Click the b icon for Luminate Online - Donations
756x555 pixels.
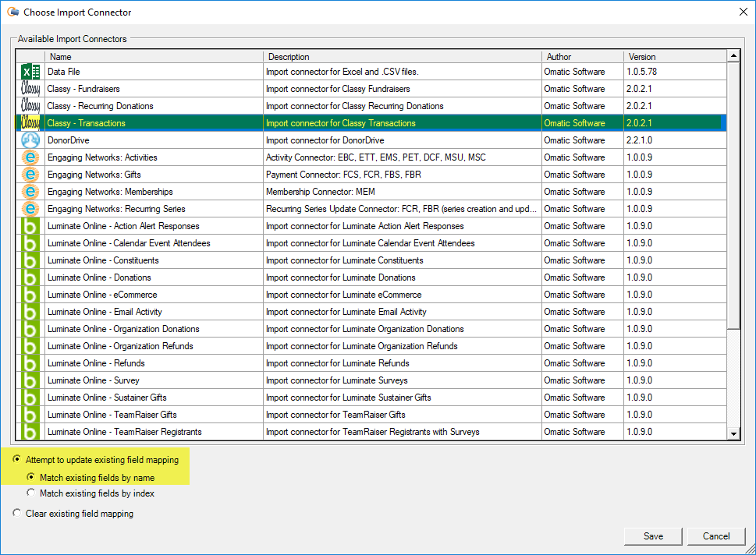tap(29, 277)
